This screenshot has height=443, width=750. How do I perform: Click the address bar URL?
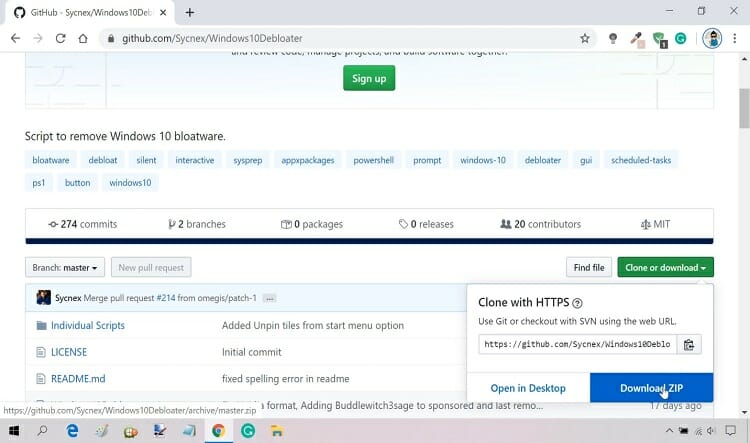pos(212,38)
